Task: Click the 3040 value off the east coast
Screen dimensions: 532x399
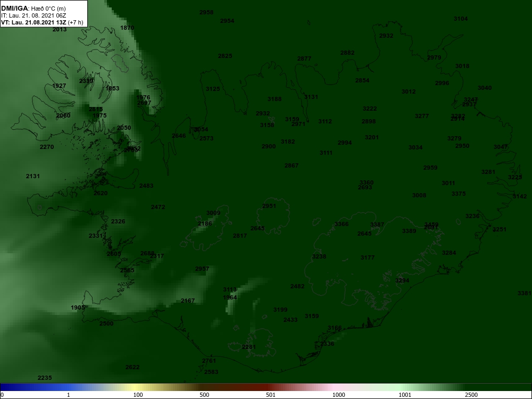Action: [x=485, y=88]
